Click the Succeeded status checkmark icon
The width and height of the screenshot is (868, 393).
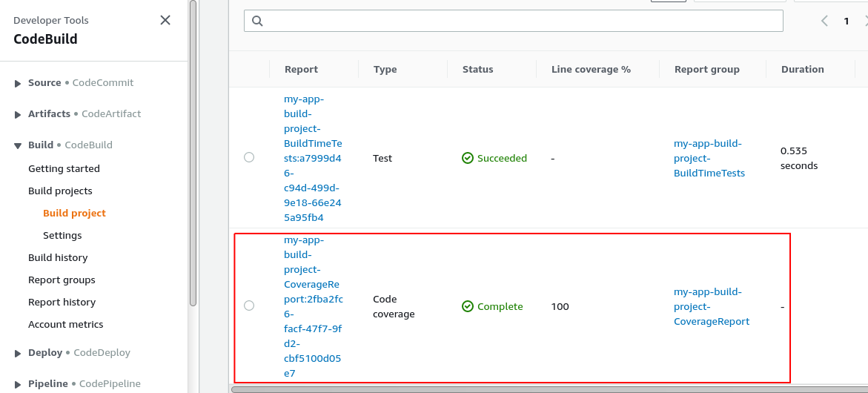pyautogui.click(x=468, y=158)
